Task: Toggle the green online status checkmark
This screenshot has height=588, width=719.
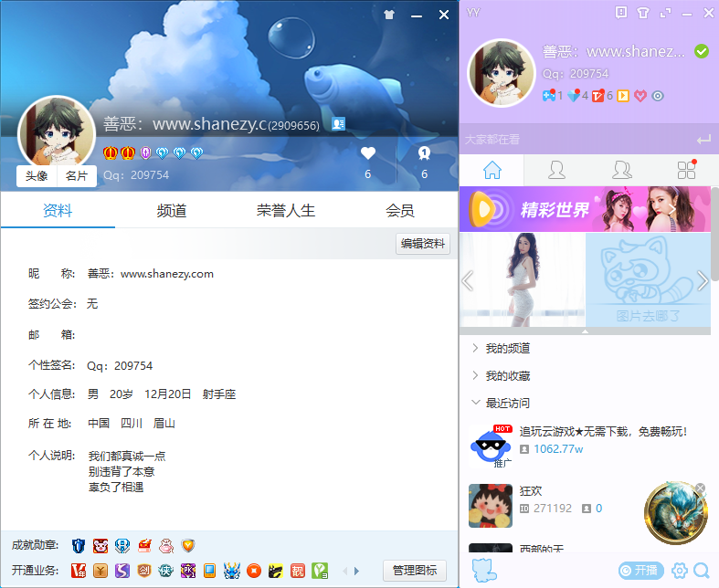Action: (702, 51)
